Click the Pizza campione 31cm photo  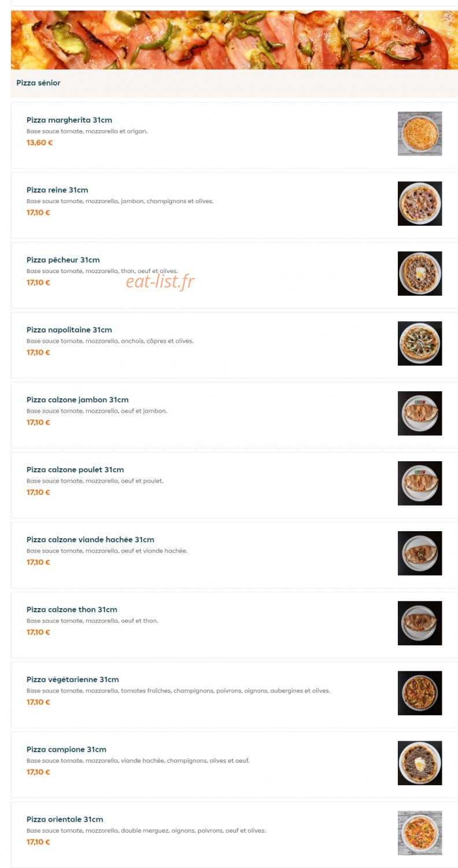419,763
